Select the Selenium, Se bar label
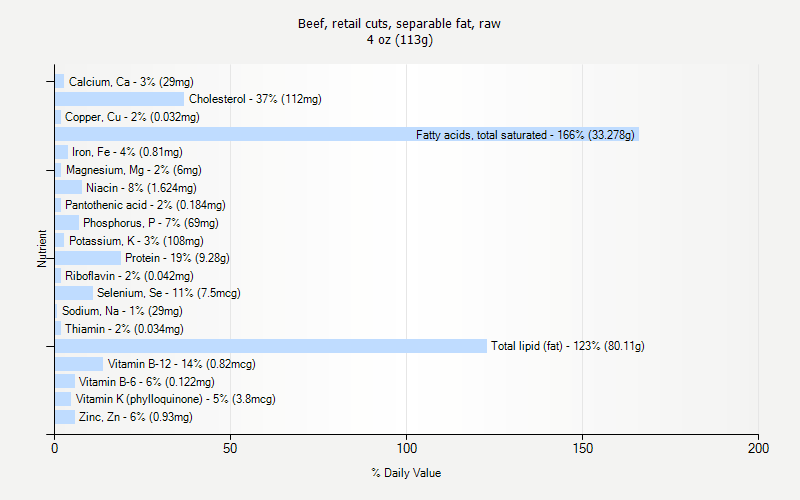The image size is (800, 500). pos(168,293)
